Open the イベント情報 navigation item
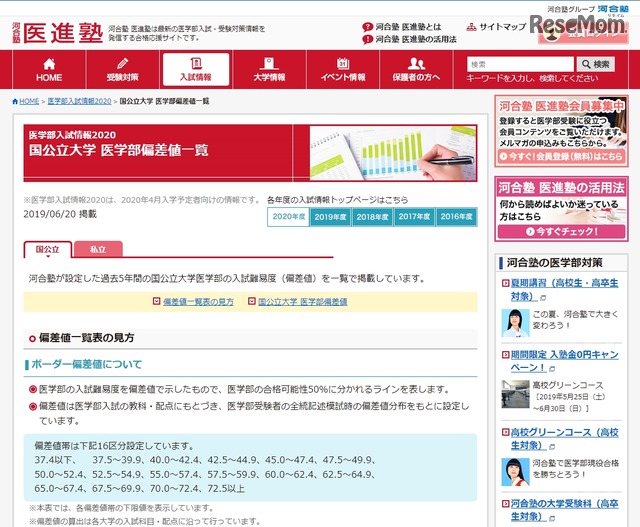 pyautogui.click(x=343, y=69)
